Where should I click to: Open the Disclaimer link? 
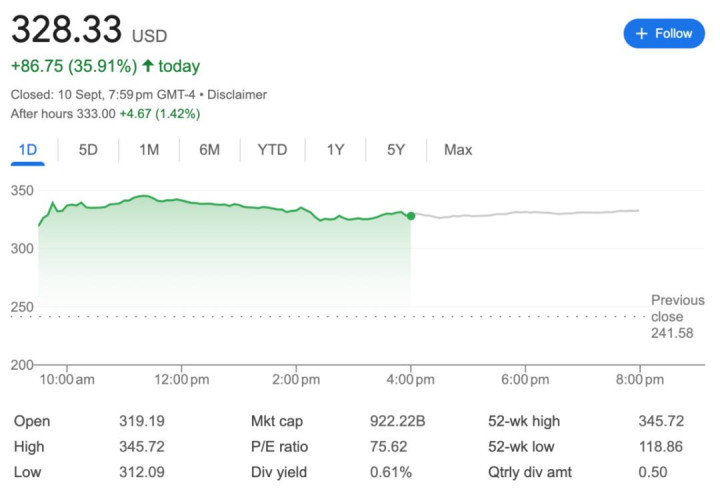[235, 94]
